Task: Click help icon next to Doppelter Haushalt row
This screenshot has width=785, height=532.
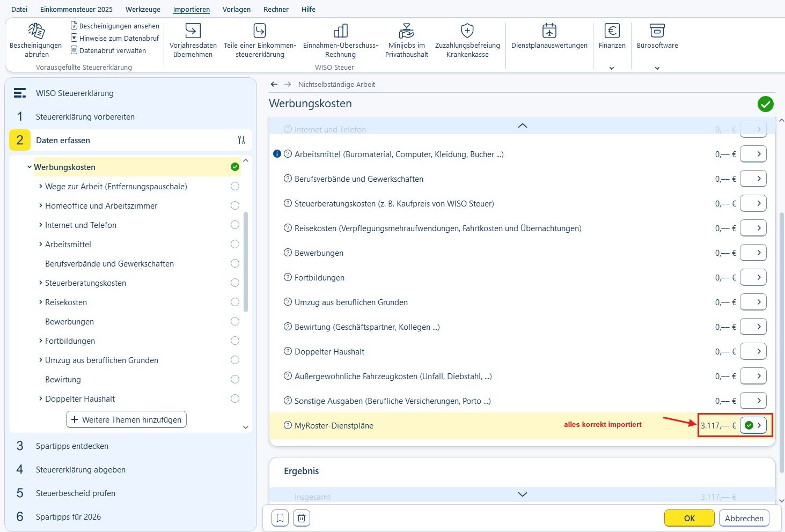Action: tap(288, 351)
